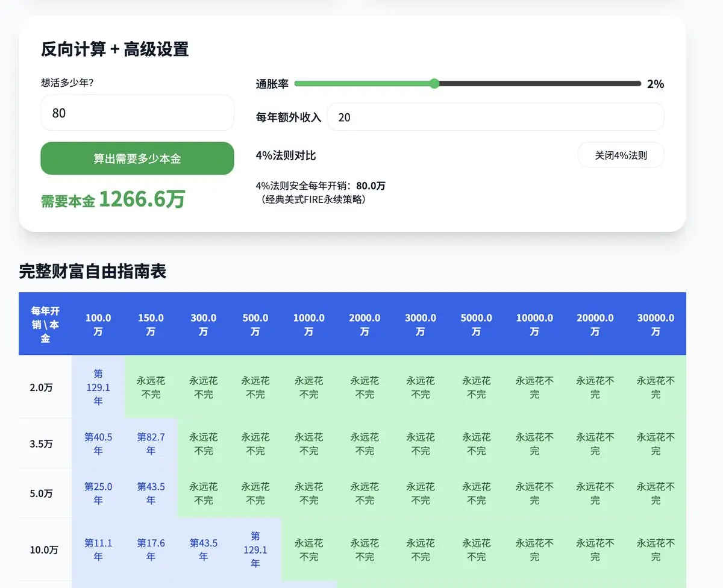
Task: Select the 100.0万 column header
Action: [98, 324]
